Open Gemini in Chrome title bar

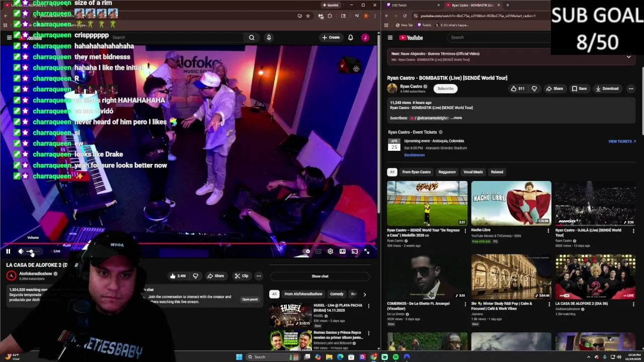click(x=331, y=5)
